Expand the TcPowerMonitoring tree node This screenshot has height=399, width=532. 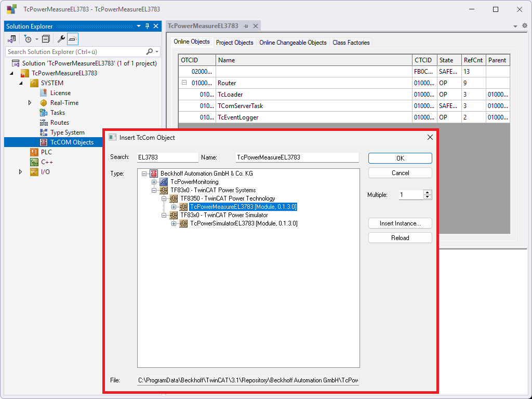154,182
